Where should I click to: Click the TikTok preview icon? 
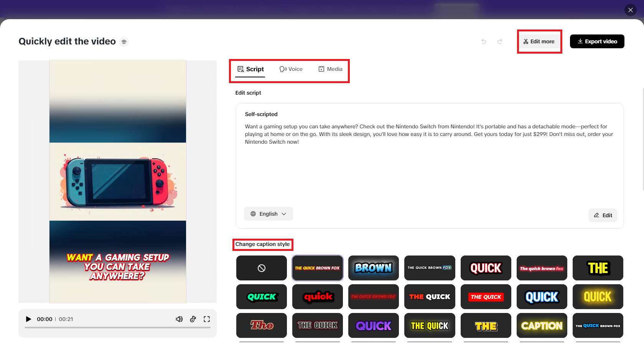193,319
